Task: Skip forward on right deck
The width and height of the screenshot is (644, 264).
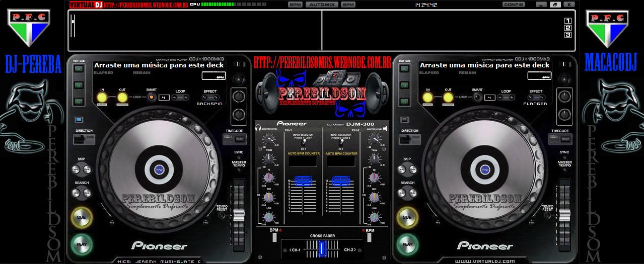Action: tap(413, 169)
